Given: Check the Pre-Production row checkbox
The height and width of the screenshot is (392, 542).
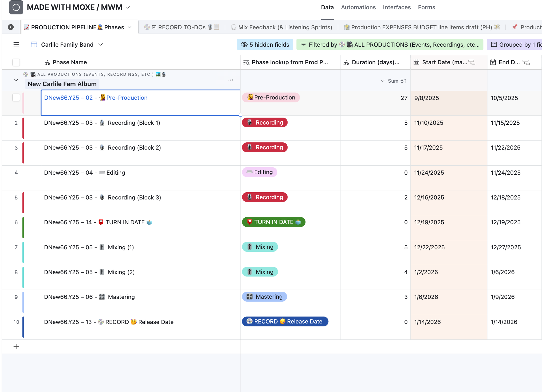Looking at the screenshot, I should pyautogui.click(x=16, y=98).
